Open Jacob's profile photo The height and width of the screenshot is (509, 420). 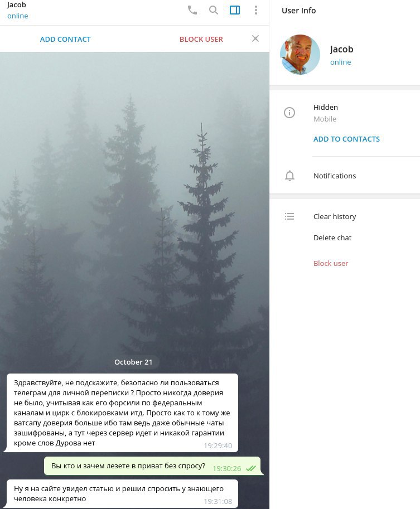pyautogui.click(x=300, y=55)
